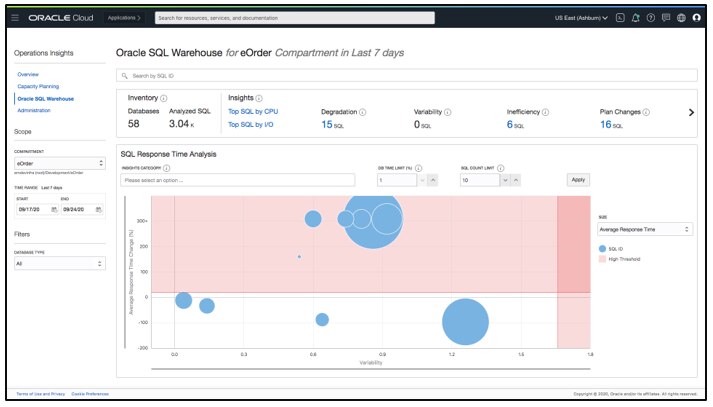
Task: Select the tiny bubble near 150 percent
Action: 299,257
